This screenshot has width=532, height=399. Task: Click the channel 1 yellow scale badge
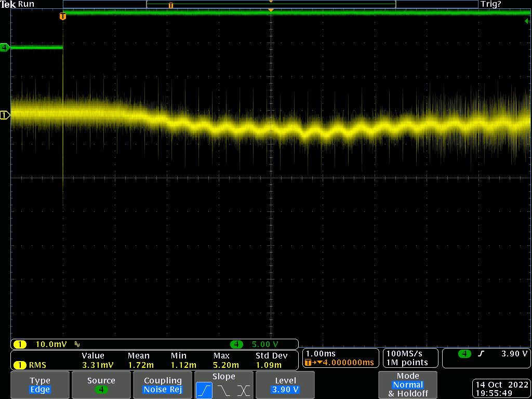click(20, 344)
